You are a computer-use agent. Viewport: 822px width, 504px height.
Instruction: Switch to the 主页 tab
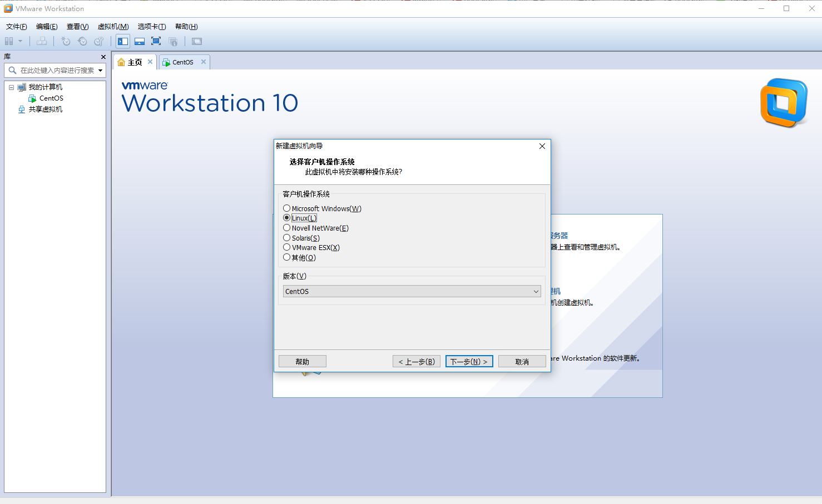(135, 62)
